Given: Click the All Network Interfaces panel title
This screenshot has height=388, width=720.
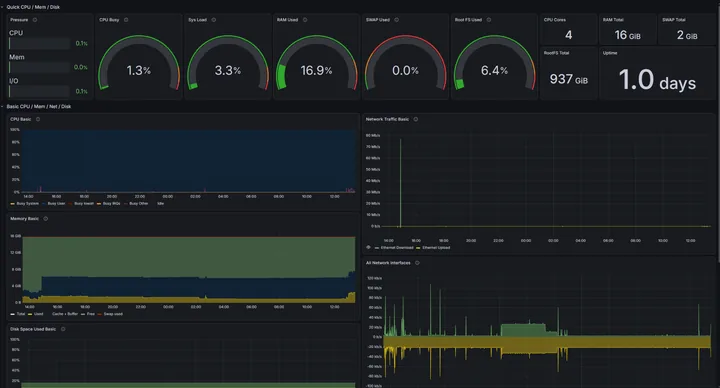Looking at the screenshot, I should coord(388,263).
